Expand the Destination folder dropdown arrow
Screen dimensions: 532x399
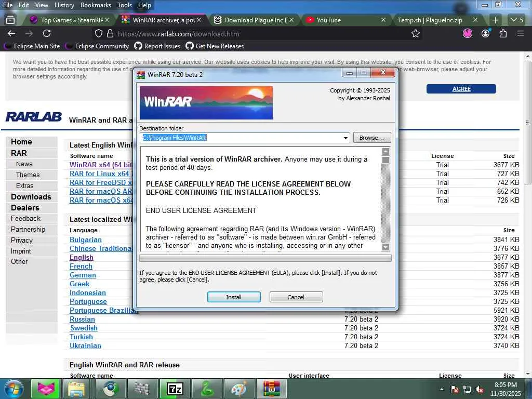tap(345, 138)
